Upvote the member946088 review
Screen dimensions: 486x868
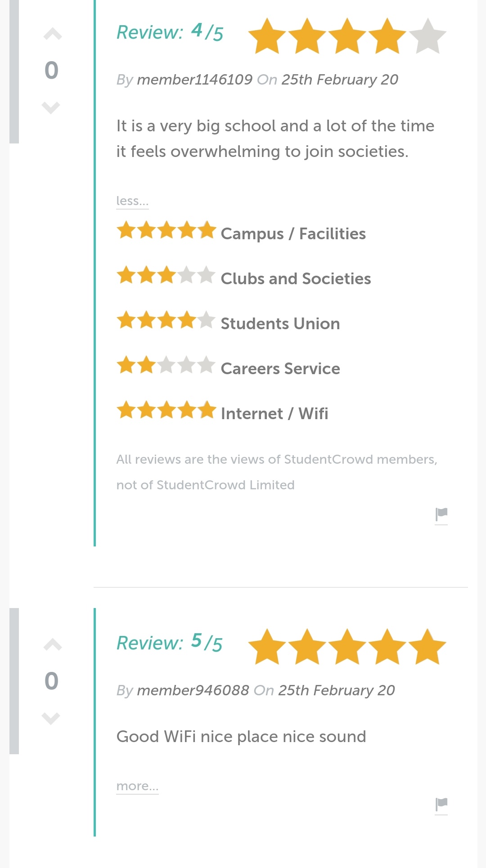(52, 645)
